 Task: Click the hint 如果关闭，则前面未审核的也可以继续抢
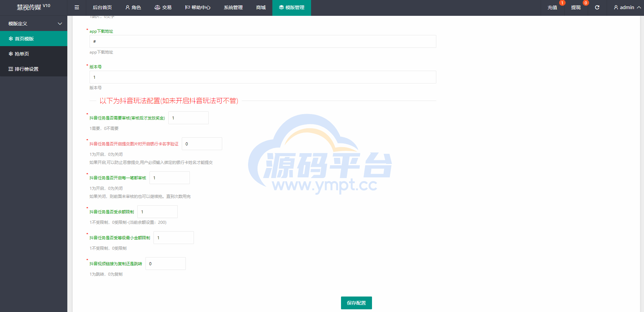(x=140, y=197)
